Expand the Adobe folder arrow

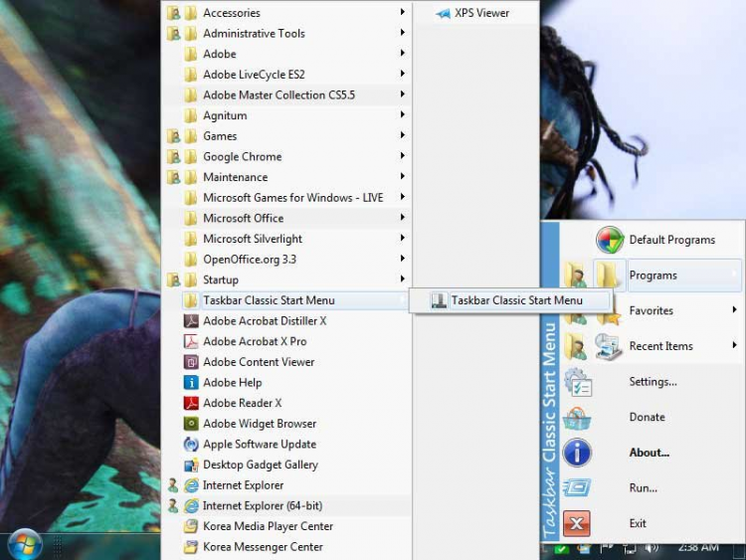(403, 53)
